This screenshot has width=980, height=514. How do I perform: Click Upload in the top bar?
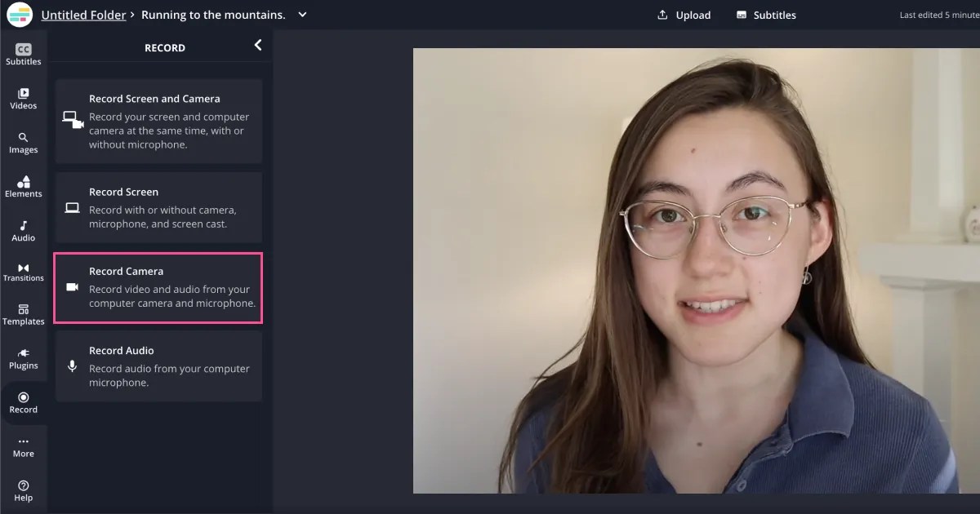point(684,15)
